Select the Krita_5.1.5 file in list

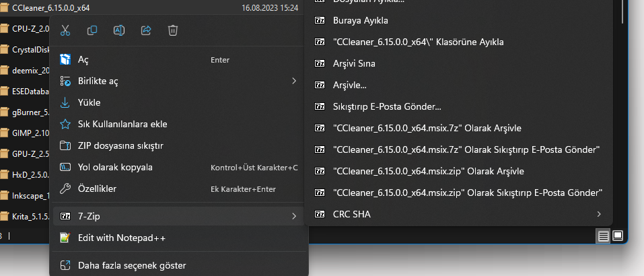pyautogui.click(x=26, y=217)
